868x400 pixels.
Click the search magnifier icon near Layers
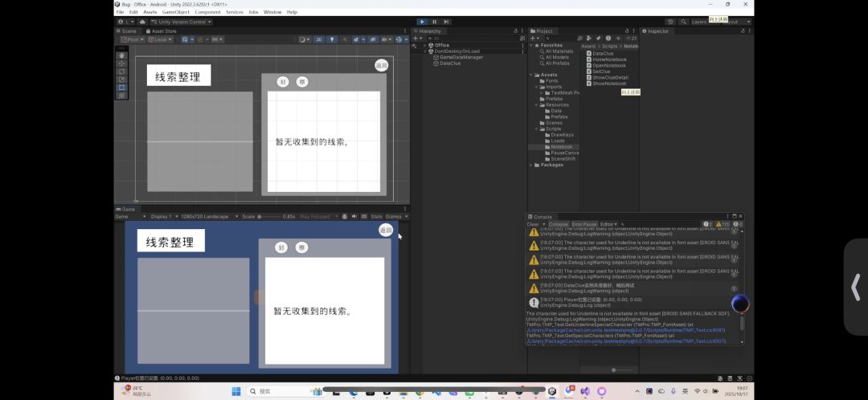(683, 22)
